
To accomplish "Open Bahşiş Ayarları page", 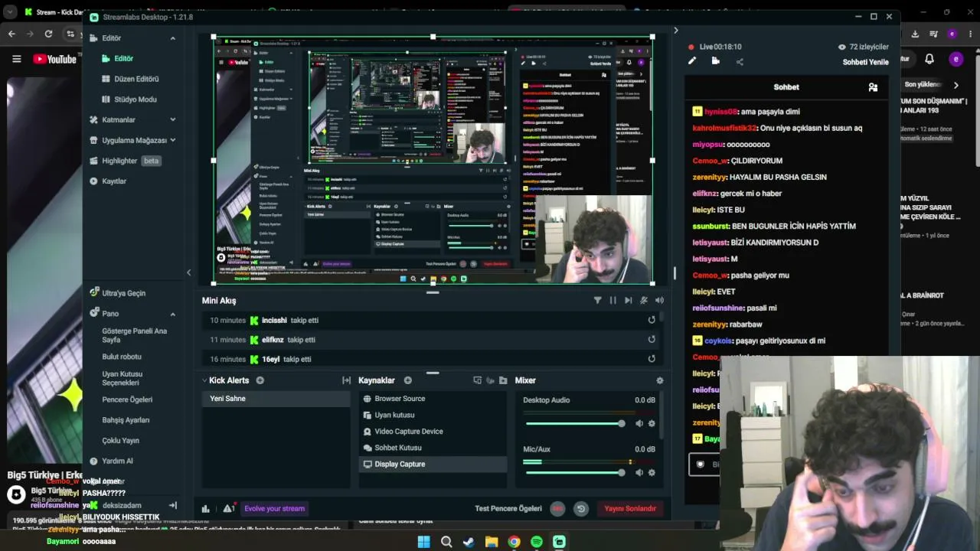I will (x=126, y=420).
